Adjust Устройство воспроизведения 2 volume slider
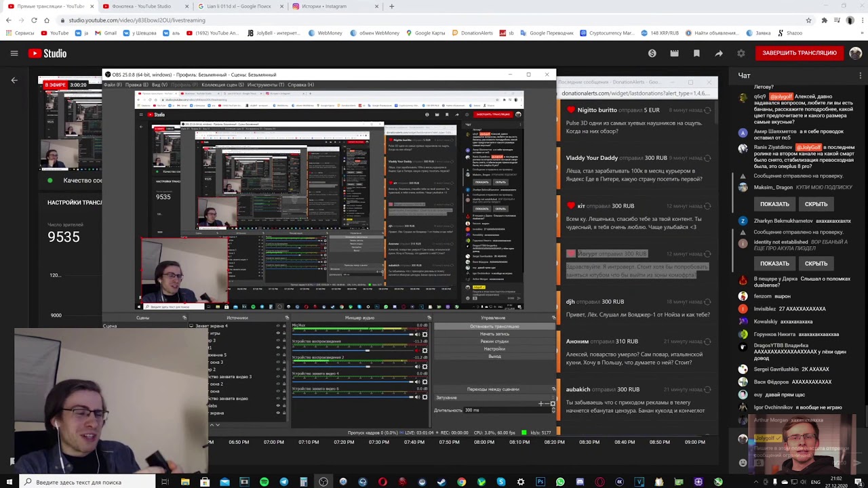This screenshot has height=488, width=868. [353, 367]
